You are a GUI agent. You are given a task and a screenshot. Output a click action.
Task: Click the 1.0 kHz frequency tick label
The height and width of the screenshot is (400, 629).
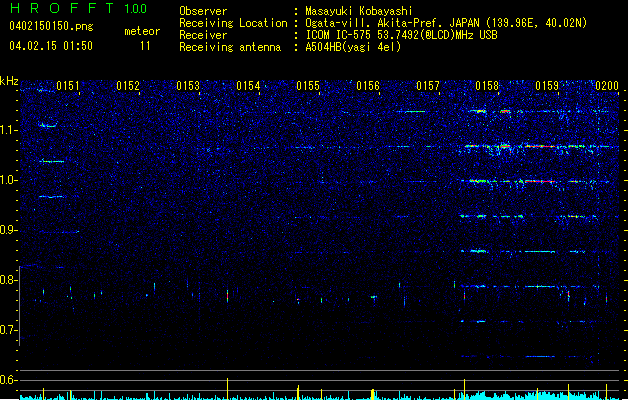coord(8,180)
